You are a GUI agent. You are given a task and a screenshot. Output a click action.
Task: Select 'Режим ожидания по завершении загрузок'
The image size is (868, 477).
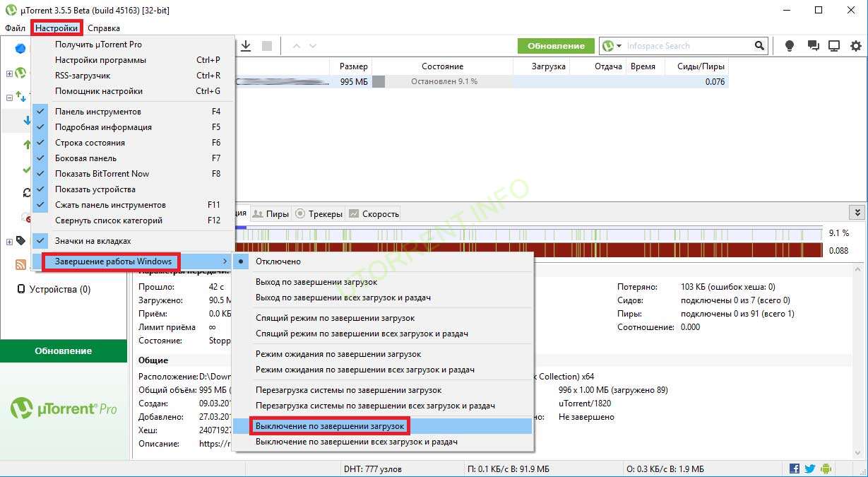(384, 354)
